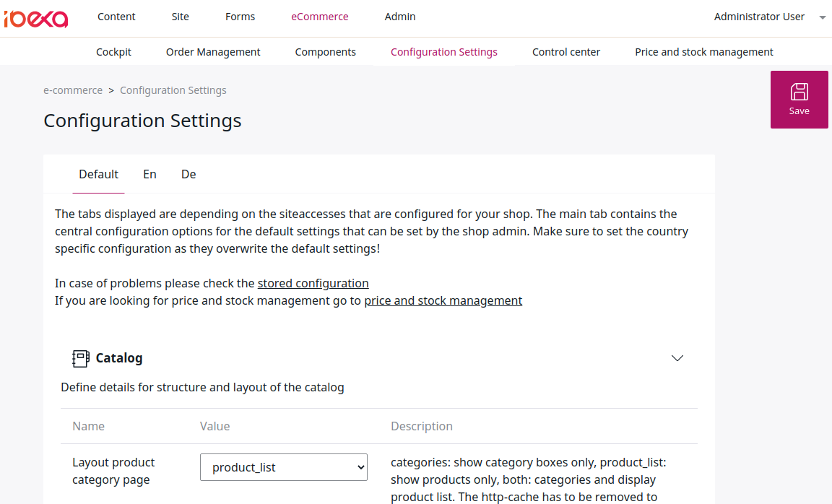Open the Layout product category page dropdown

click(x=283, y=467)
